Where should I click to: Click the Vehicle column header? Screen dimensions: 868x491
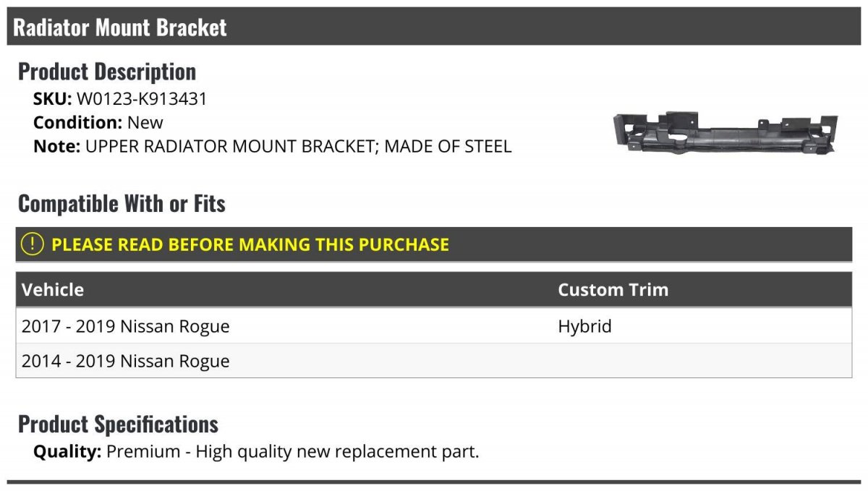(53, 290)
